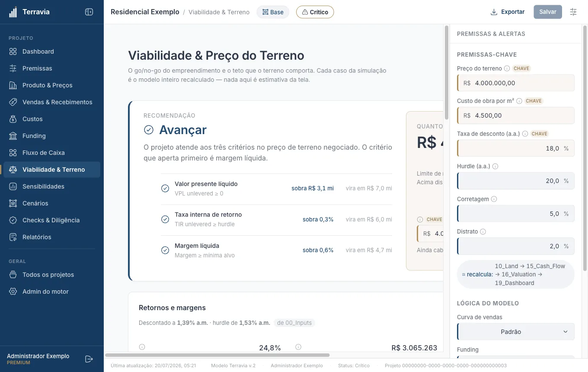Click the Salvar button
Viewport: 588px width, 372px height.
tap(548, 12)
